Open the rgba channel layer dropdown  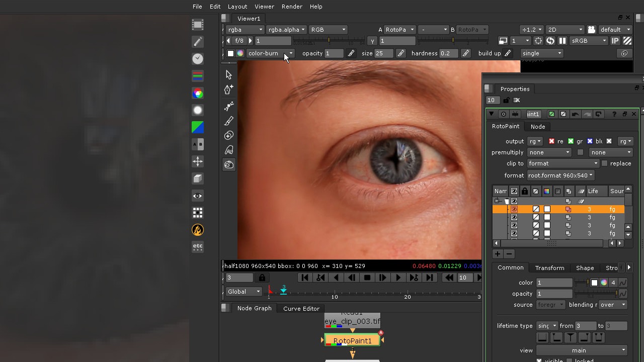245,30
